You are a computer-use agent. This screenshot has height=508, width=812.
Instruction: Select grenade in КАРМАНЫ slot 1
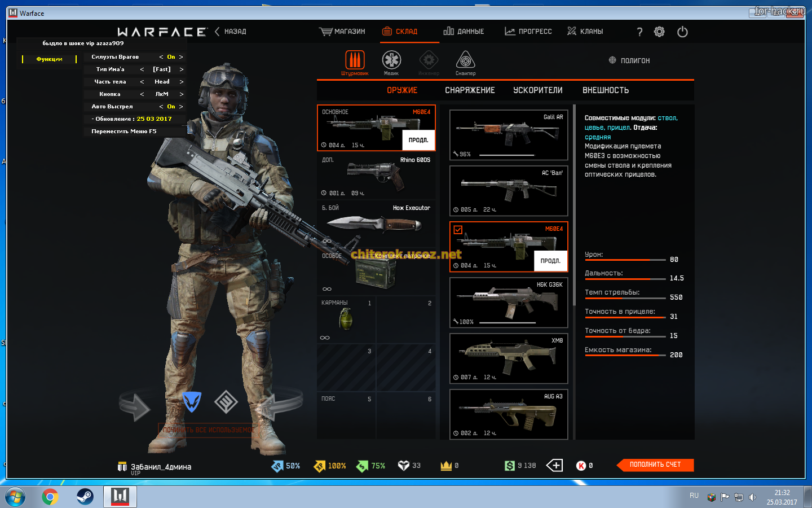[x=346, y=319]
